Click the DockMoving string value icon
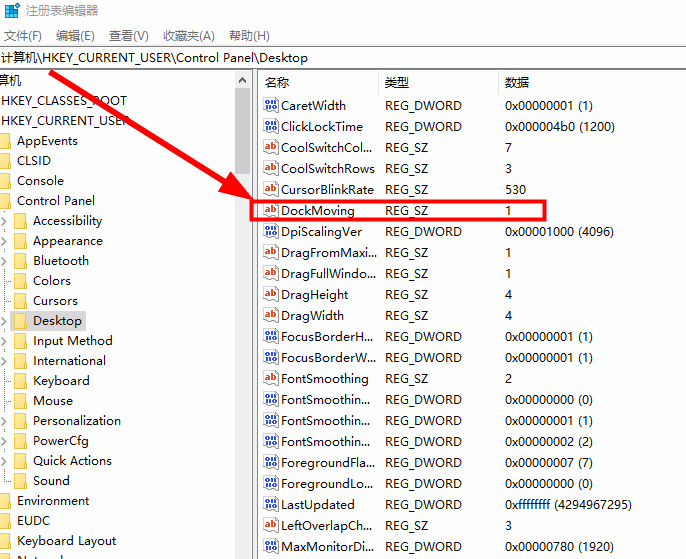 [x=270, y=211]
